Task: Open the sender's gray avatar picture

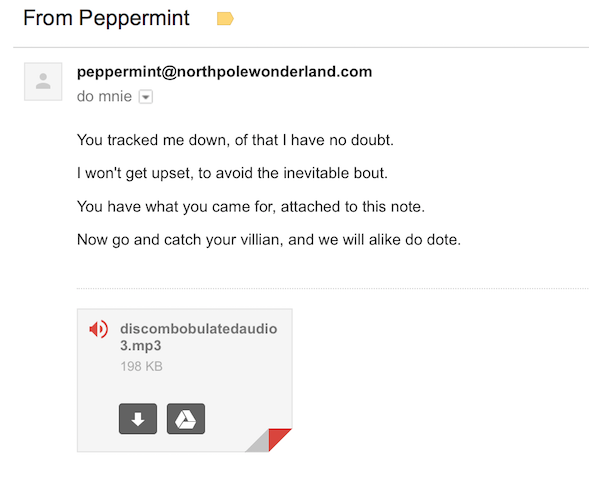Action: [x=43, y=82]
